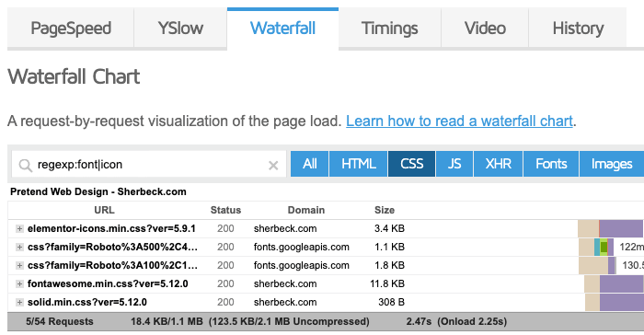
Task: Filter requests by Fonts
Action: tap(551, 164)
